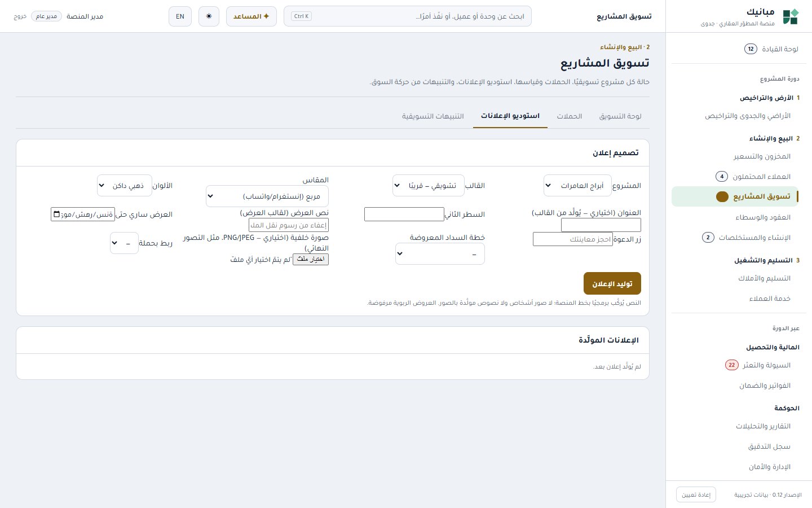The height and width of the screenshot is (508, 812).
Task: Click the زر الدعوة input field
Action: pyautogui.click(x=573, y=239)
